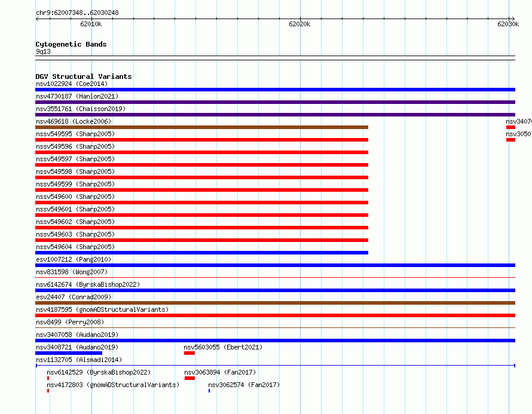This screenshot has height=414, width=532.
Task: Select the truncated nsv3050 label at right edge
Action: (x=519, y=134)
